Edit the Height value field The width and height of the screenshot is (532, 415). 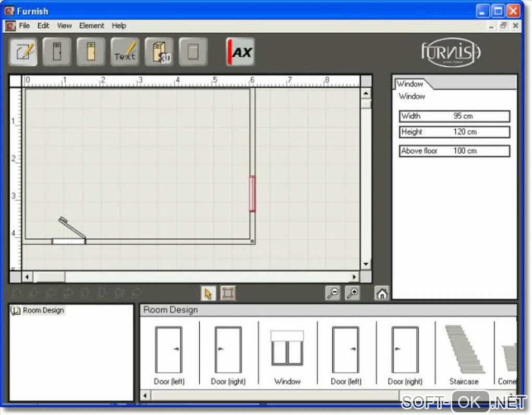click(x=454, y=132)
